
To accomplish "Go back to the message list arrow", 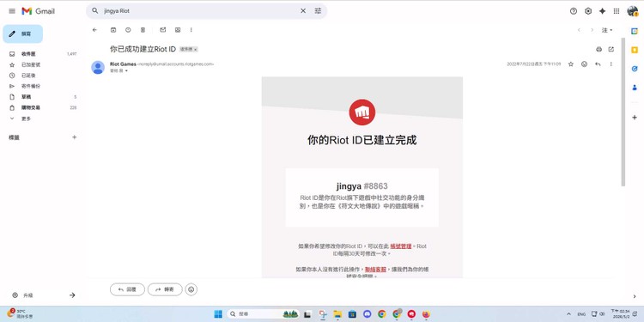I will point(94,30).
